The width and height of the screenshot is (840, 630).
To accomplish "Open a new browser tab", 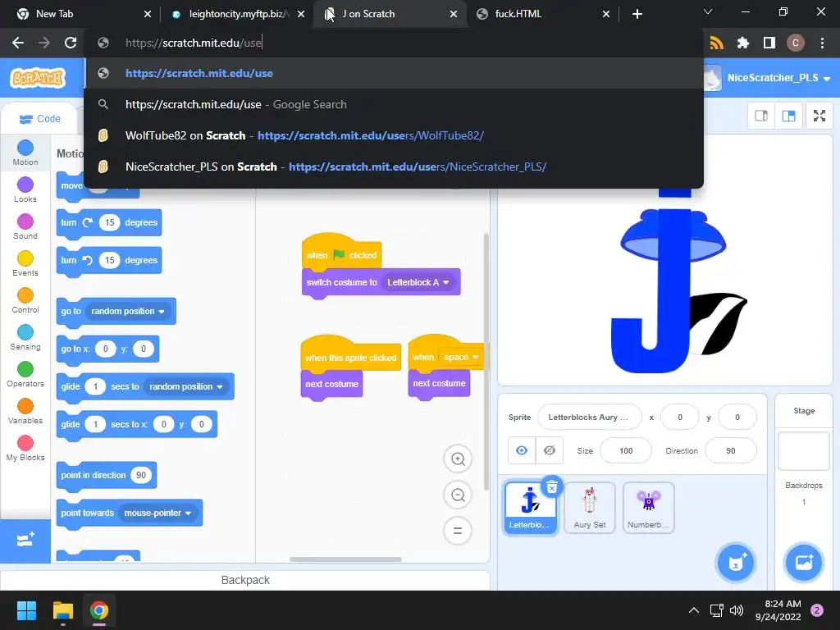I will tap(637, 14).
